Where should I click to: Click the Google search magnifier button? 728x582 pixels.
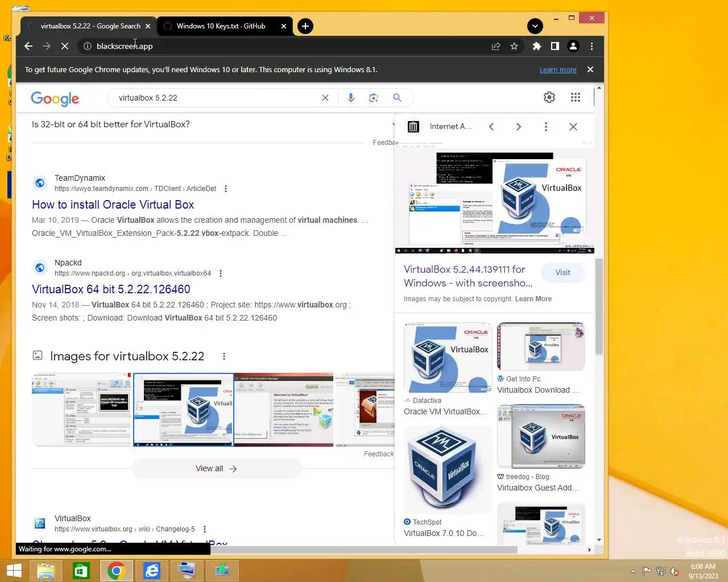click(397, 98)
